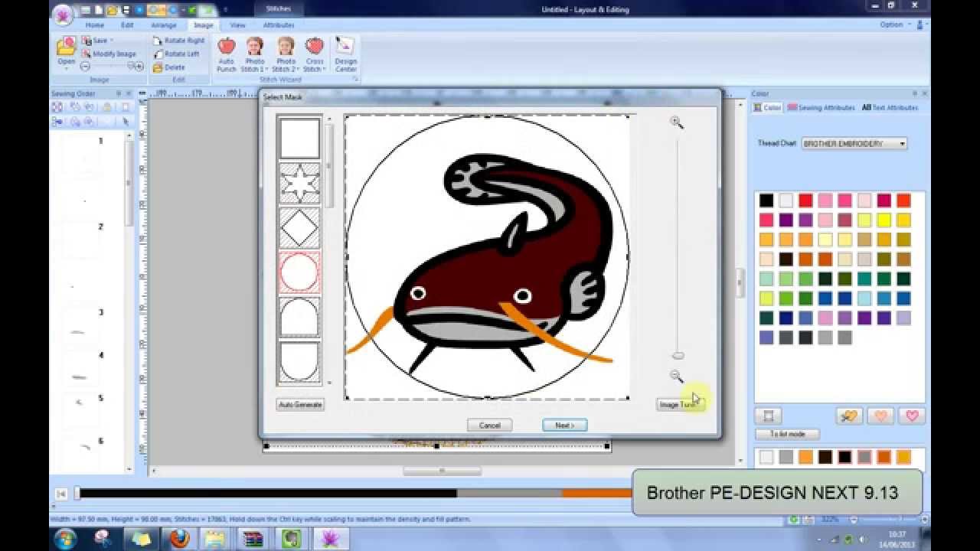Click Next in Select Mask dialog
Viewport: 980px width, 551px height.
pos(564,425)
